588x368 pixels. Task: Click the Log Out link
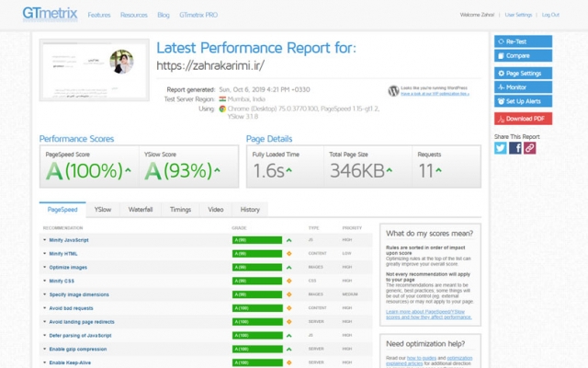point(550,15)
